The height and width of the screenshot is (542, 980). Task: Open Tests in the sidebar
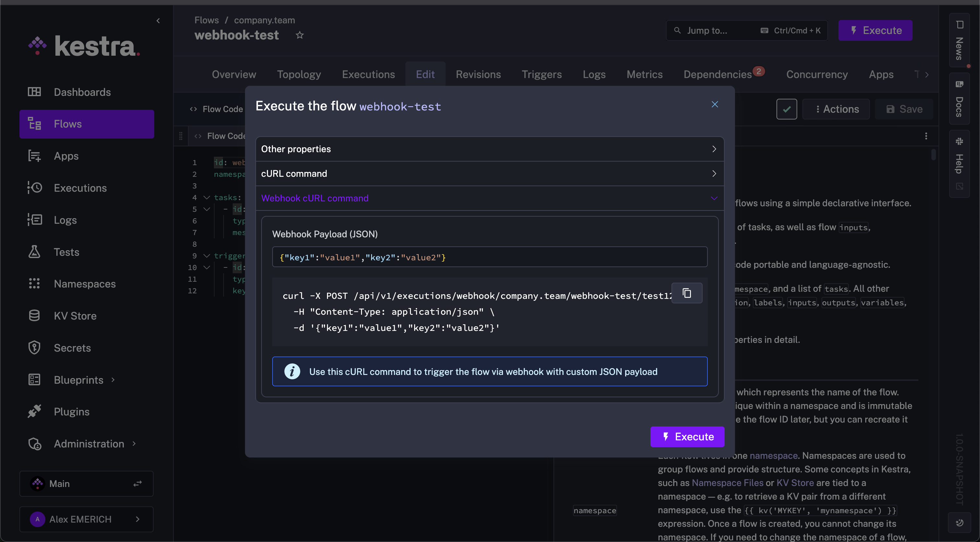[x=87, y=252]
